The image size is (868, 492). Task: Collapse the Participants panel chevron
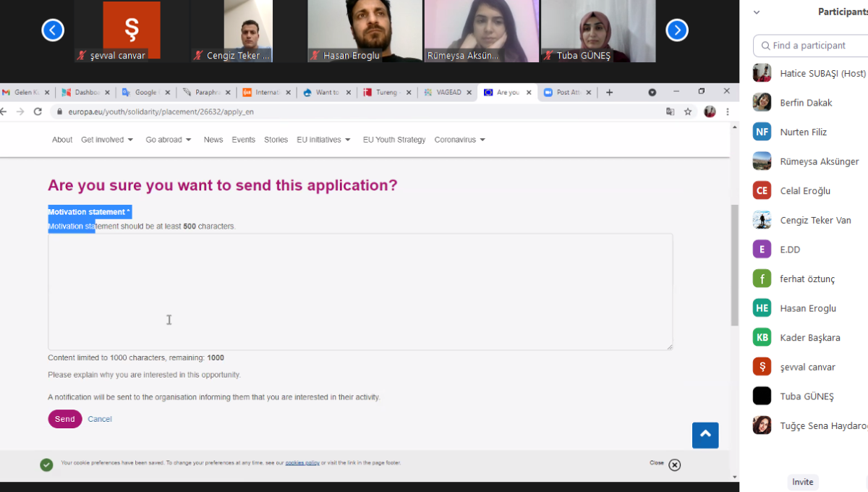tap(757, 12)
